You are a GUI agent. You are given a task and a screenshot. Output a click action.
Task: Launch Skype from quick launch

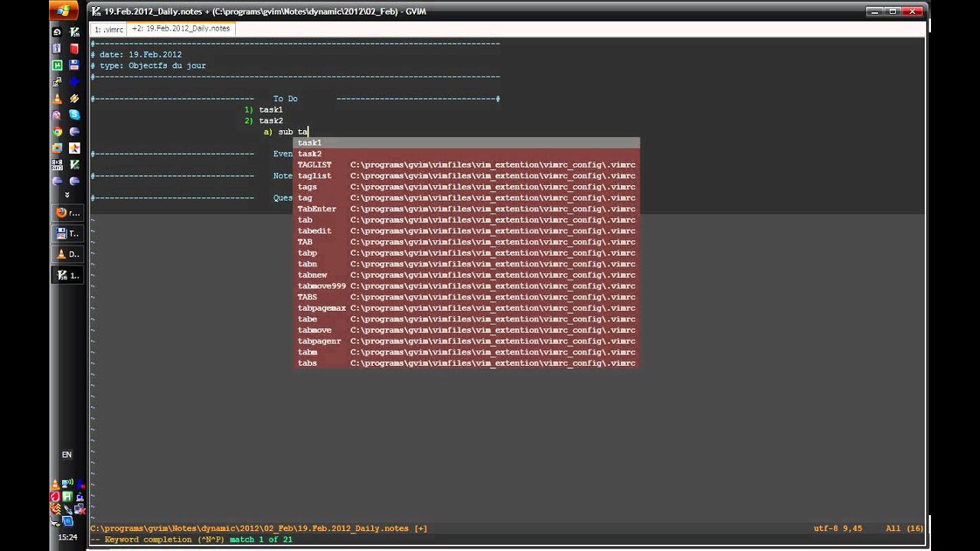pos(74,115)
